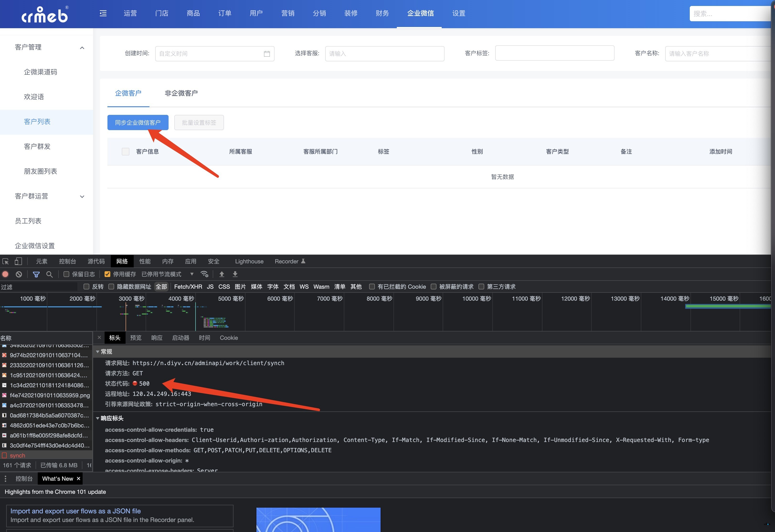Toggle the network filter funnel icon
This screenshot has height=532, width=775.
point(36,274)
